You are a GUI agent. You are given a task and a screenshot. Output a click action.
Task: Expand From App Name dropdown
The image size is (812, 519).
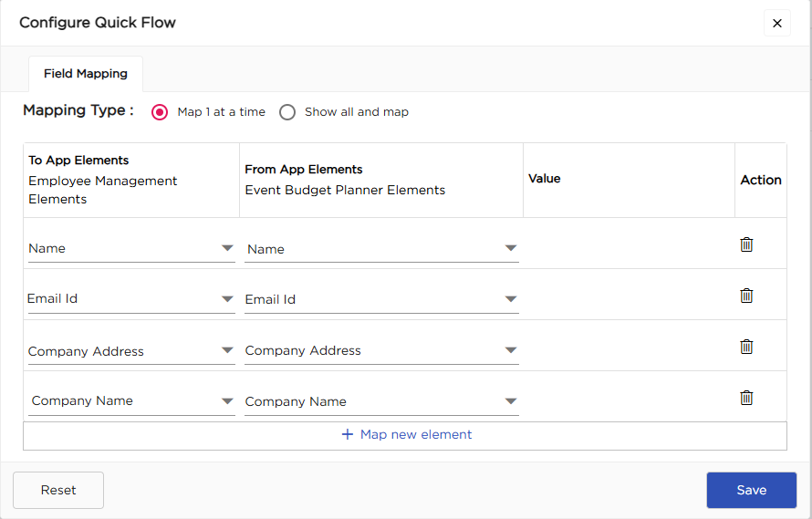click(381, 249)
